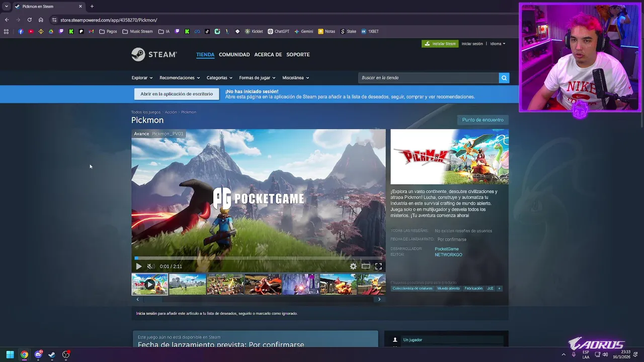Expand the Recomendaciones dropdown
644x362 pixels.
(x=180, y=78)
